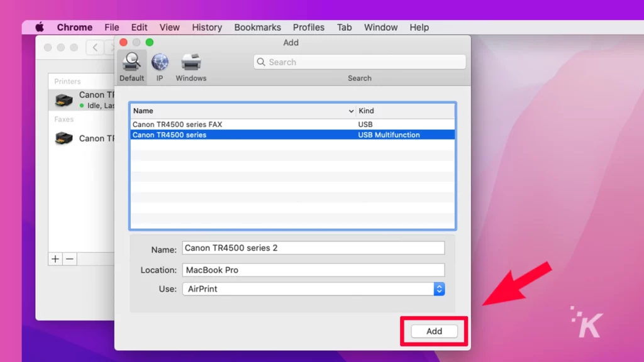Screen dimensions: 644x362
Task: Switch to the Windows printer tab
Action: [191, 67]
